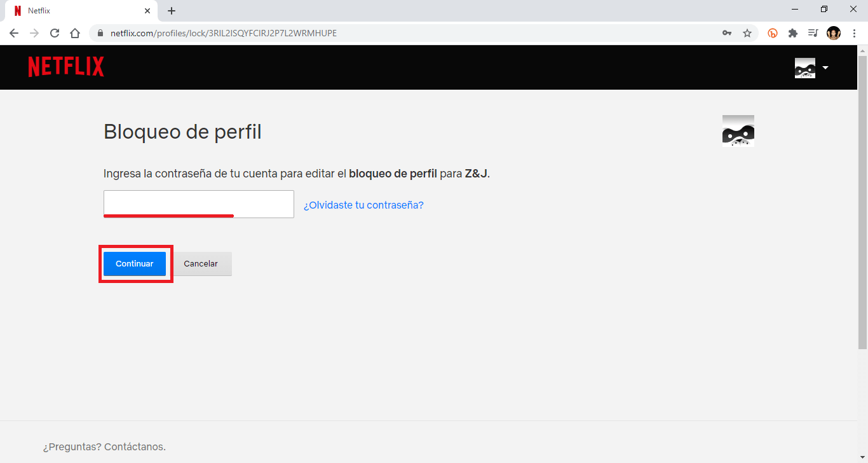Restore down the Chrome window
The width and height of the screenshot is (868, 463).
pyautogui.click(x=824, y=9)
